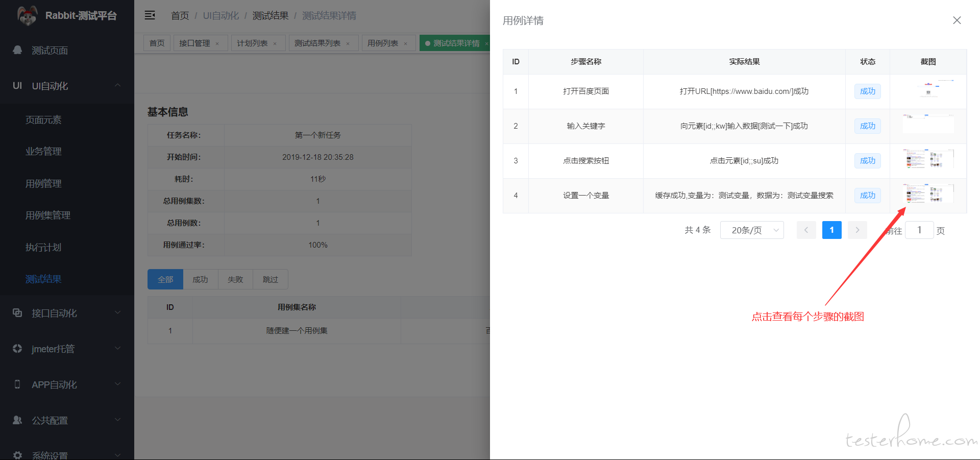Click the 第一个新任务 task name value

pos(317,135)
